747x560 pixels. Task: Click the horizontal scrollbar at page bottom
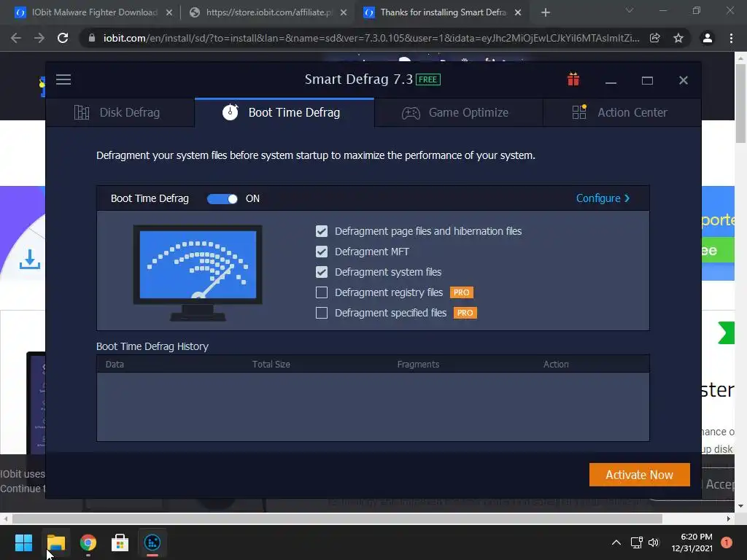click(x=337, y=518)
